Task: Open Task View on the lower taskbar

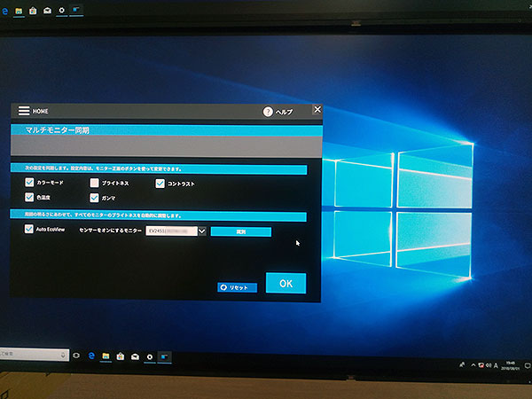Action: coord(76,356)
